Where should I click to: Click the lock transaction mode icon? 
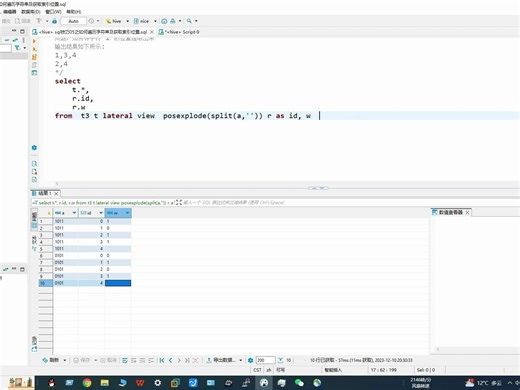(x=54, y=21)
